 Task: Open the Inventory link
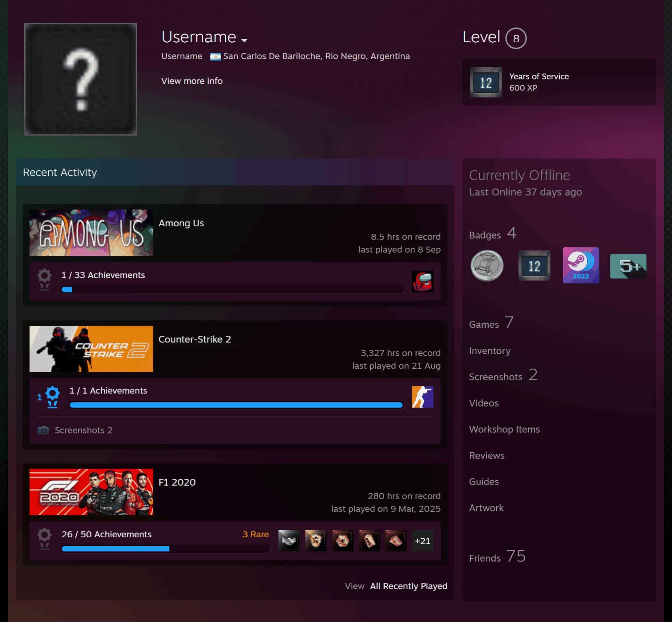(x=490, y=351)
